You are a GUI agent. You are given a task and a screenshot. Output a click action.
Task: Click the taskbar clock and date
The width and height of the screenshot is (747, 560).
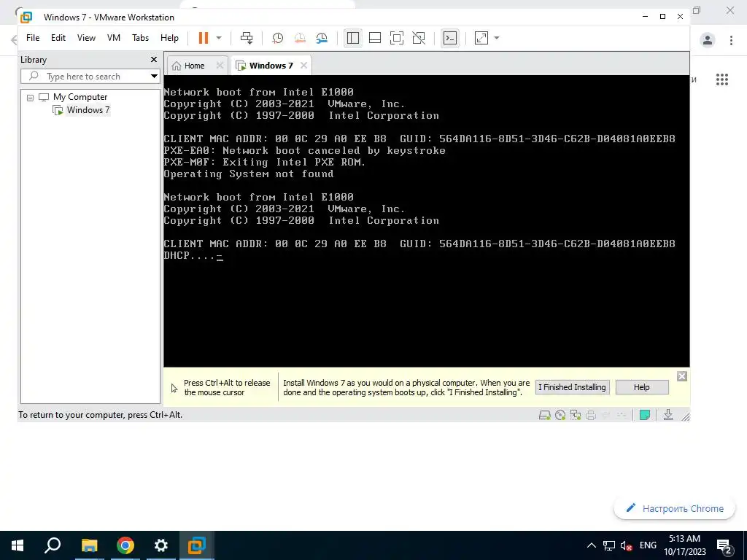coord(684,545)
